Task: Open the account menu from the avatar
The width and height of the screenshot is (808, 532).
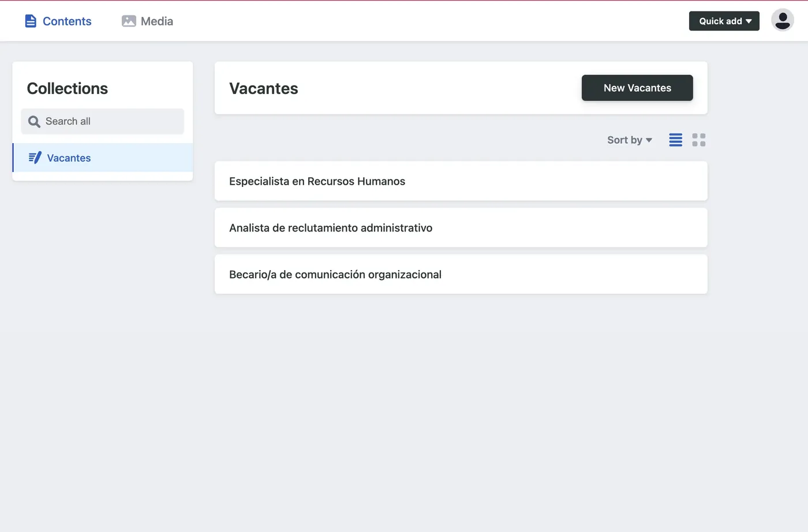Action: coord(783,20)
